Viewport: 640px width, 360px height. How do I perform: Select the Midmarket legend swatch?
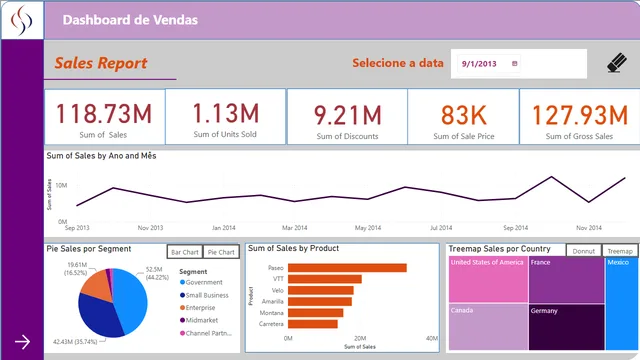coord(182,320)
